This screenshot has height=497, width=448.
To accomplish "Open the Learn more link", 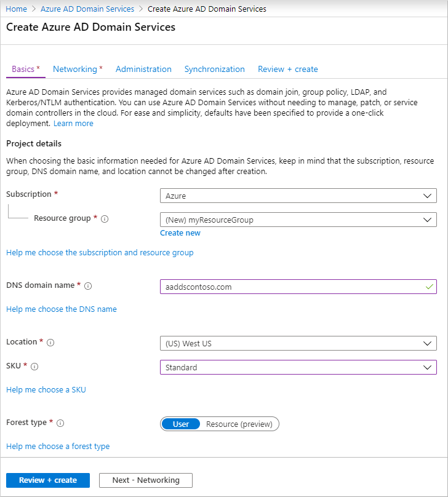I will click(x=73, y=123).
